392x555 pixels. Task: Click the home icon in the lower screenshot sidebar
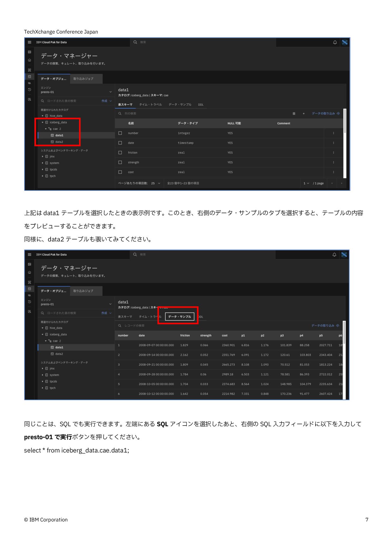point(29,272)
